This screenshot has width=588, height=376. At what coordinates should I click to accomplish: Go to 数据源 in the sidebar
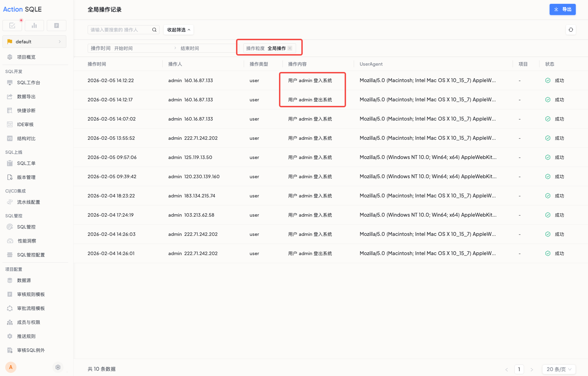click(x=24, y=281)
